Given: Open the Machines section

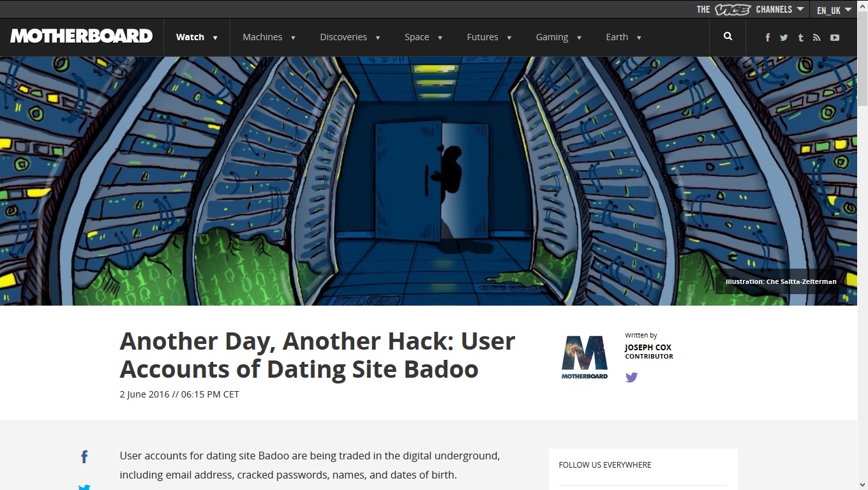Looking at the screenshot, I should pyautogui.click(x=262, y=37).
